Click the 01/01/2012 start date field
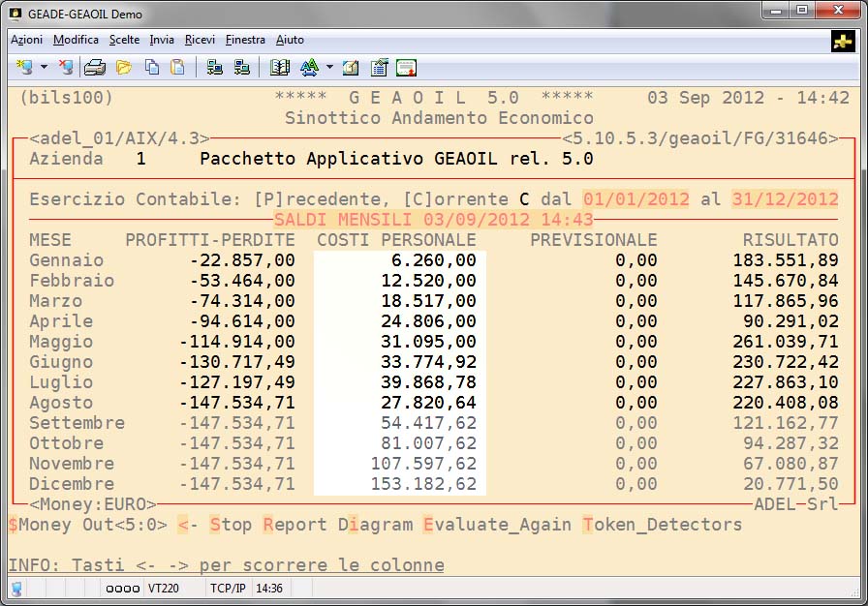 tap(635, 198)
